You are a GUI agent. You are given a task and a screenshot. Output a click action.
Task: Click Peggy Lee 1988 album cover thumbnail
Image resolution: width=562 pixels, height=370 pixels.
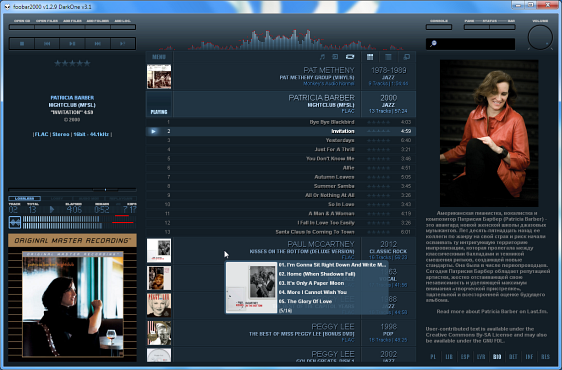(159, 305)
